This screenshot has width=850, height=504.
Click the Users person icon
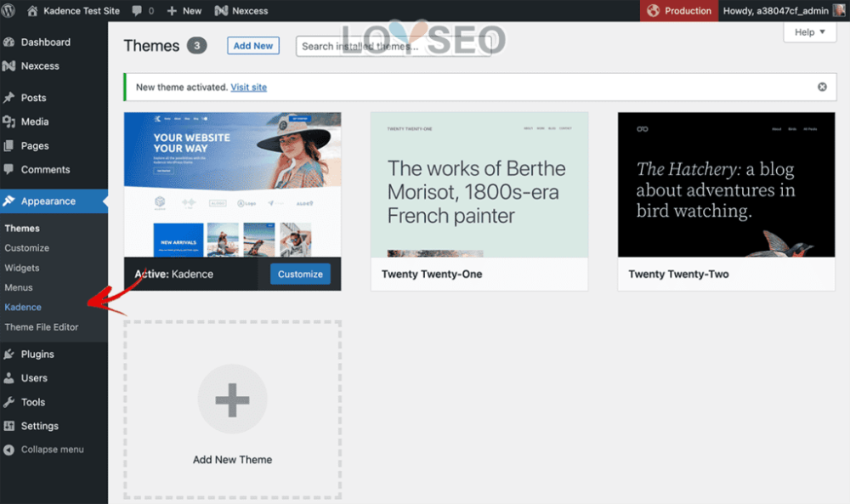pyautogui.click(x=8, y=378)
